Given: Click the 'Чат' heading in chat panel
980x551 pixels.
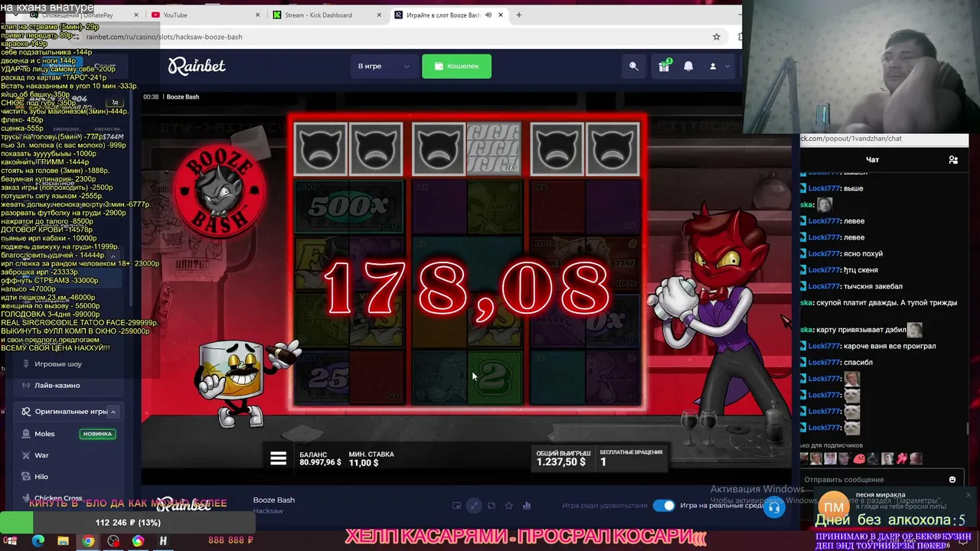Looking at the screenshot, I should 872,160.
